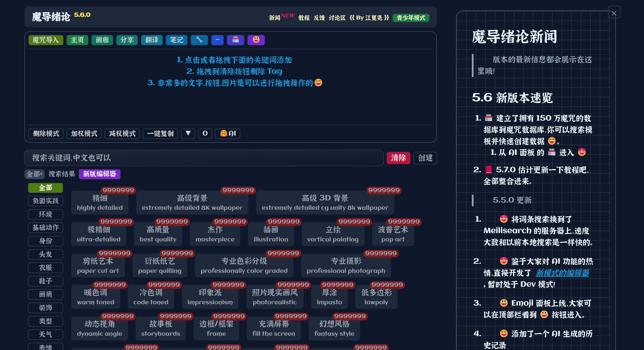Go to 主页 home
The height and width of the screenshot is (350, 644).
pos(77,40)
